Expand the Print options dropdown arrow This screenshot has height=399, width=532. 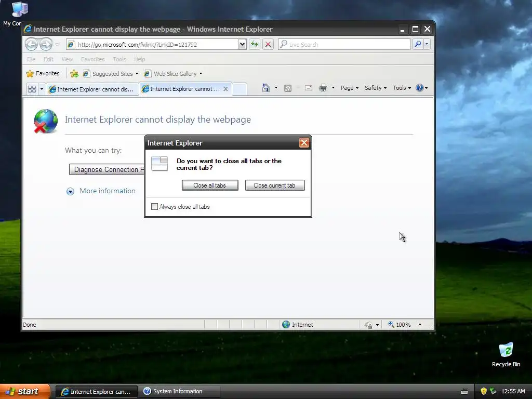[333, 88]
